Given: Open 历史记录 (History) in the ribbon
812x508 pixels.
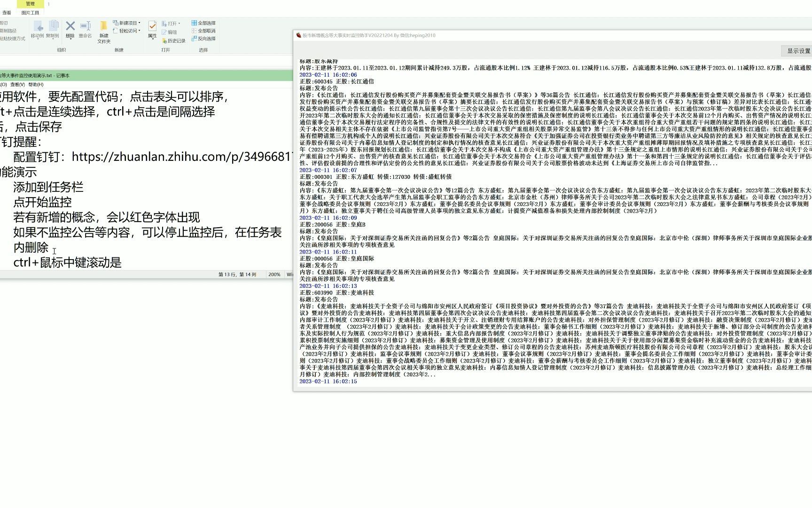Looking at the screenshot, I should point(173,40).
